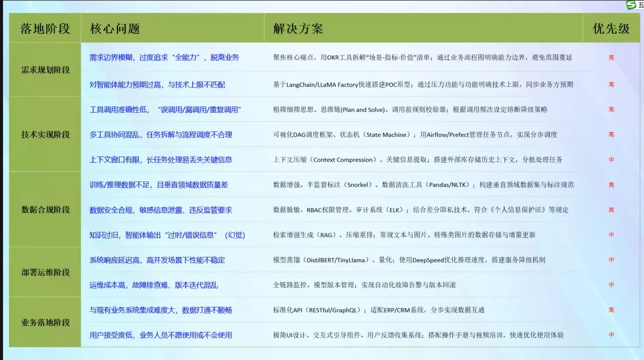
Task: Open the "训练/推理数据不足" link
Action: click(157, 185)
